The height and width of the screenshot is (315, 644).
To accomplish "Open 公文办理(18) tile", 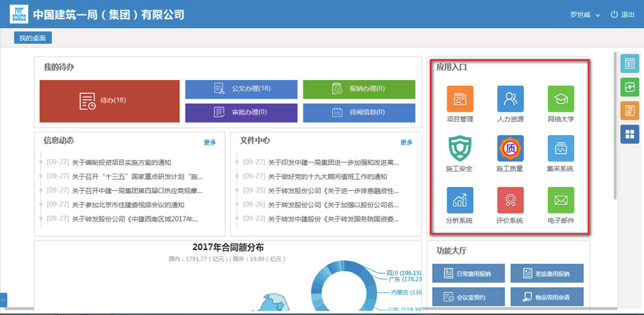I will (x=241, y=89).
